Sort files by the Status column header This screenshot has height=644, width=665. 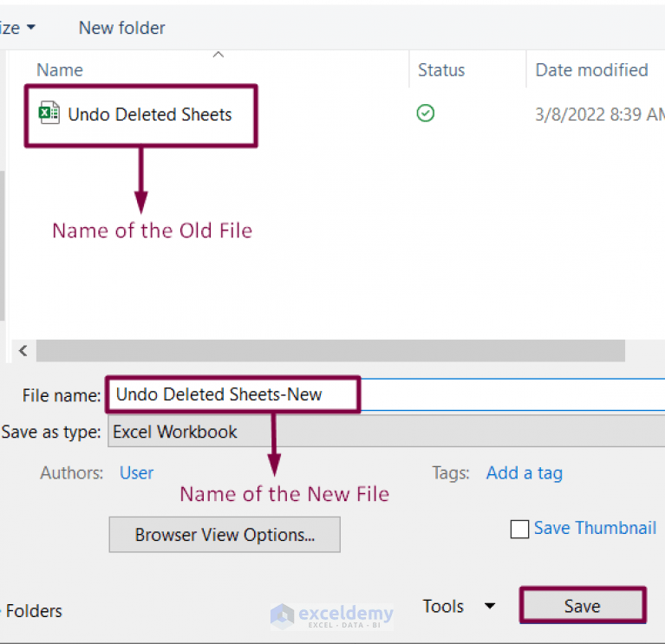tap(441, 70)
